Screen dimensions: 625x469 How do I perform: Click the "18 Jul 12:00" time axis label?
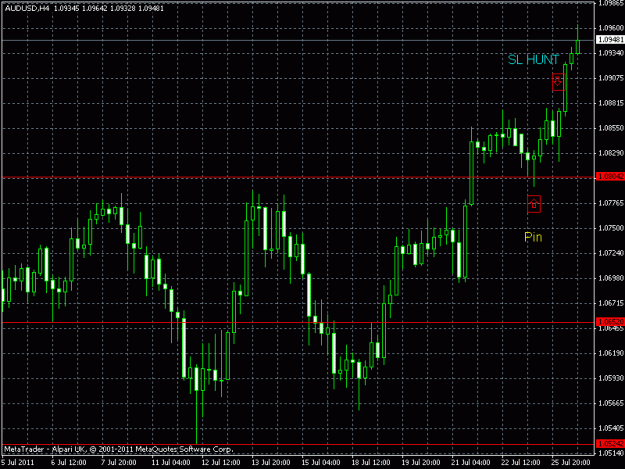pos(371,462)
